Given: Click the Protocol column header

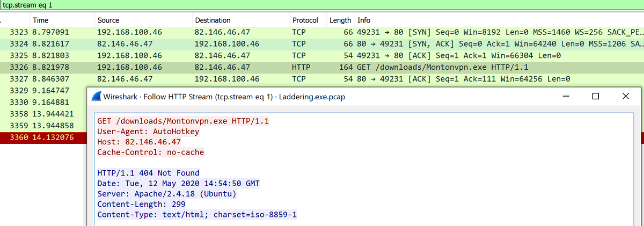Looking at the screenshot, I should pyautogui.click(x=305, y=20).
